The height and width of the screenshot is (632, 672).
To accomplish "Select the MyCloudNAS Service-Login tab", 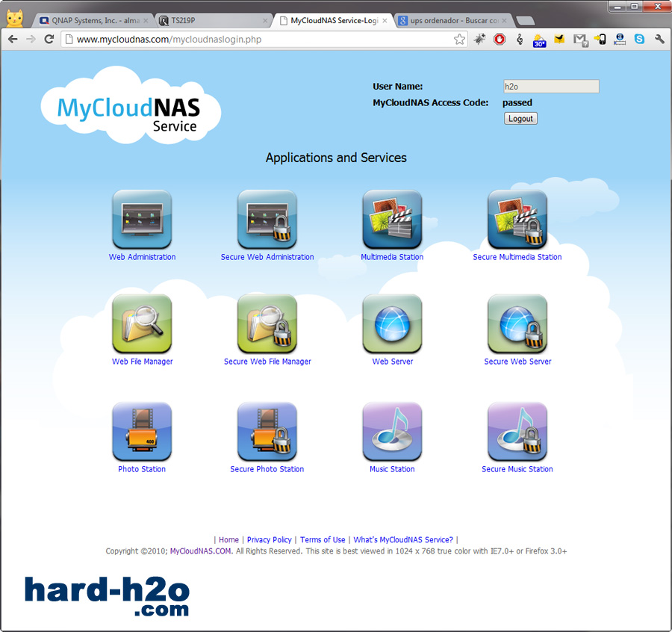I will tap(334, 21).
